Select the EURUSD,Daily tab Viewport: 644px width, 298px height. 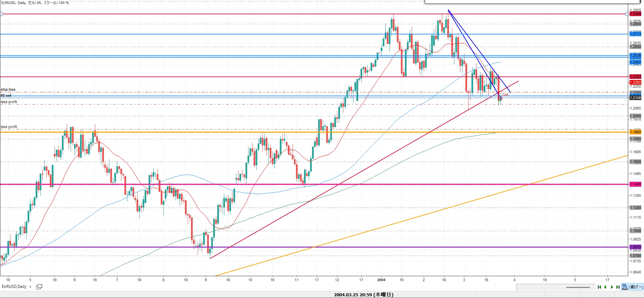click(x=14, y=287)
